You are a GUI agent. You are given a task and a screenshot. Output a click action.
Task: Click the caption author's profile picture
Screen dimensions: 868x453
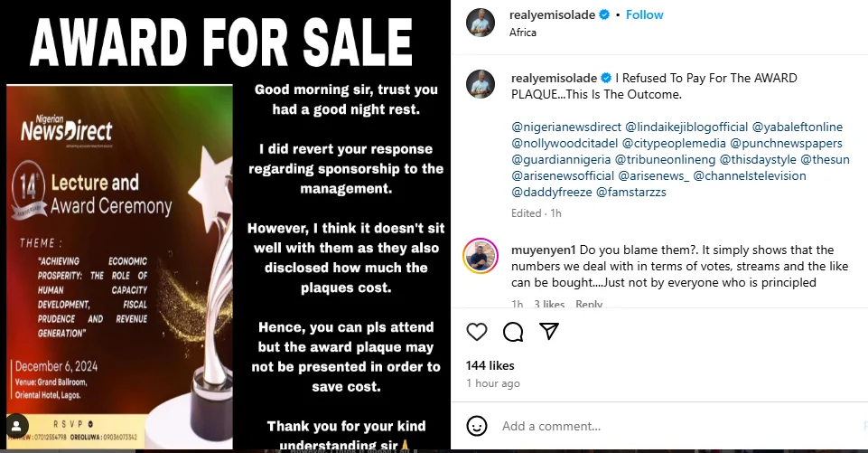click(x=481, y=84)
